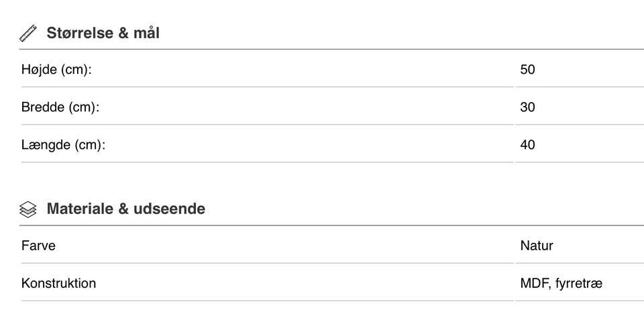Click the word Materiale in the second heading
The image size is (644, 322).
coord(80,209)
